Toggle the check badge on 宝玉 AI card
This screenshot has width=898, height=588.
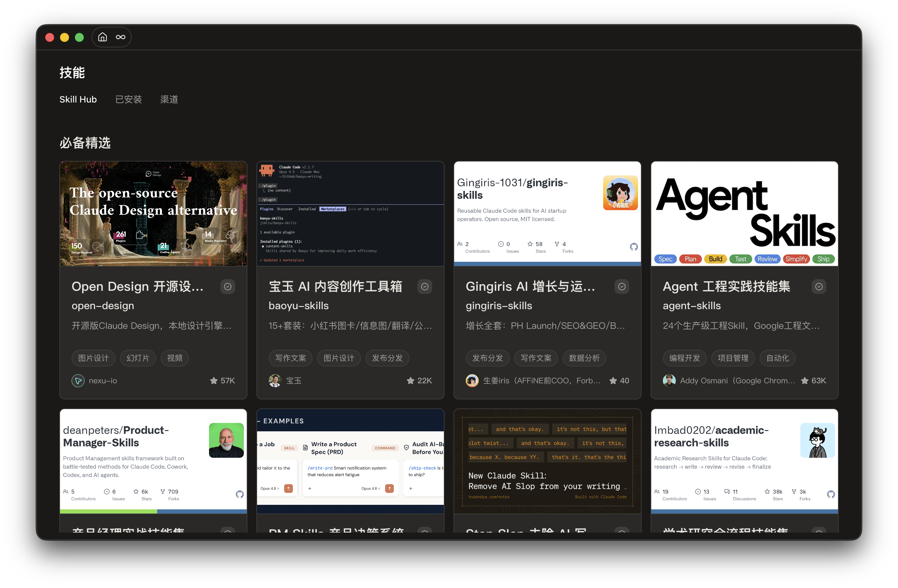pyautogui.click(x=425, y=287)
